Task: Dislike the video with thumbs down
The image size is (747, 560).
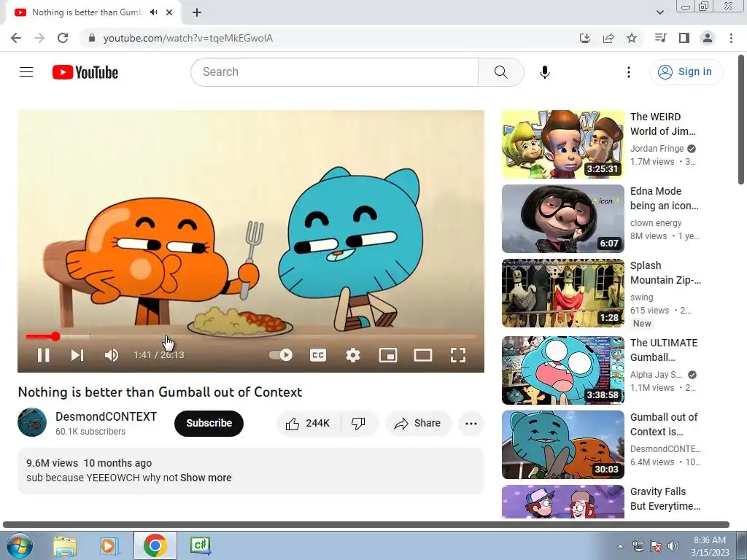Action: pyautogui.click(x=358, y=424)
